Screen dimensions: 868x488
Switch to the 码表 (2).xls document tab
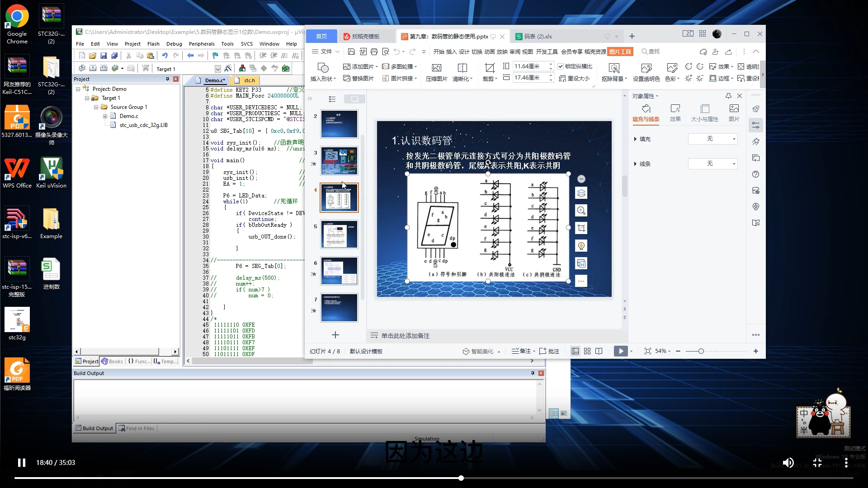point(538,37)
